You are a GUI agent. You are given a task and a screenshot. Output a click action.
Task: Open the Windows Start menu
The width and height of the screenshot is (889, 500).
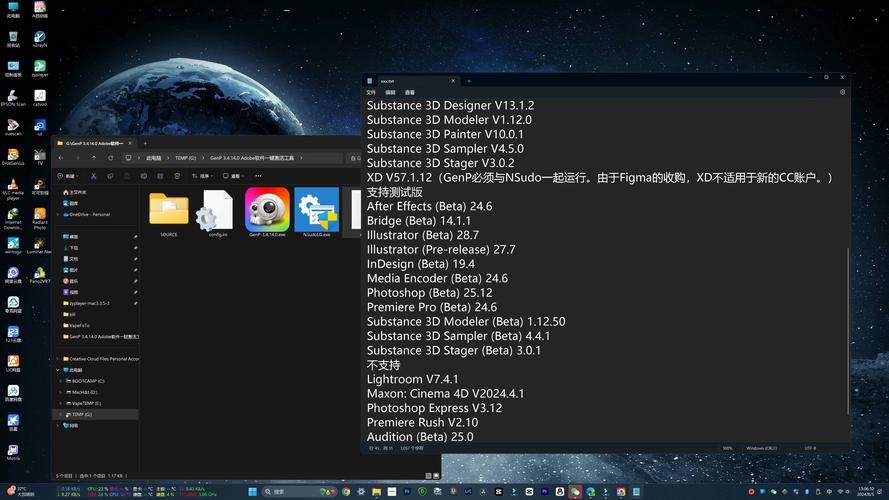click(252, 491)
